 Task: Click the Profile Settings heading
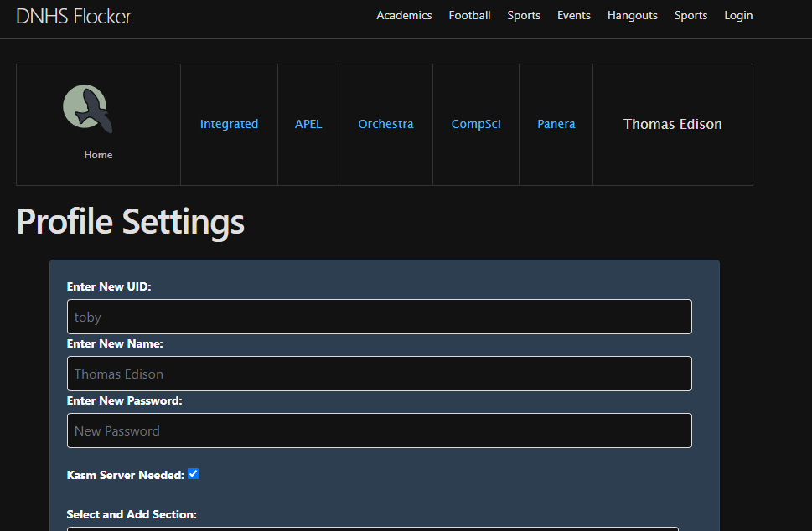(x=131, y=222)
